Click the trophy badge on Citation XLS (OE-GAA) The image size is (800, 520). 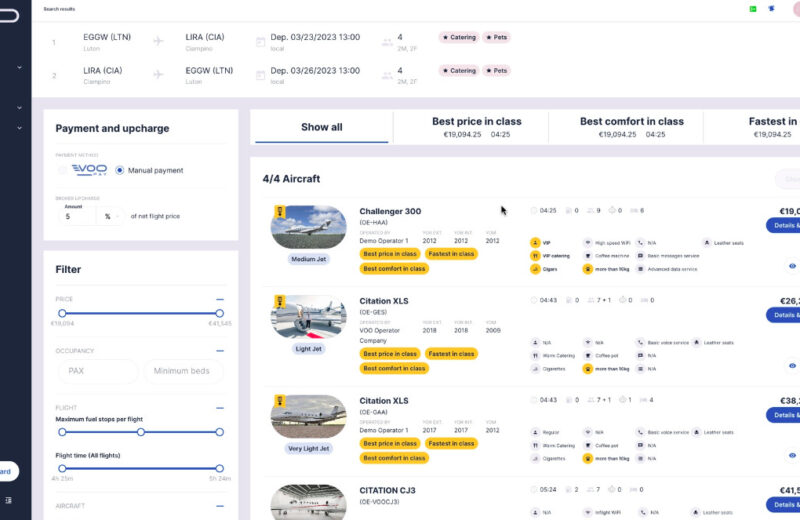tap(280, 401)
